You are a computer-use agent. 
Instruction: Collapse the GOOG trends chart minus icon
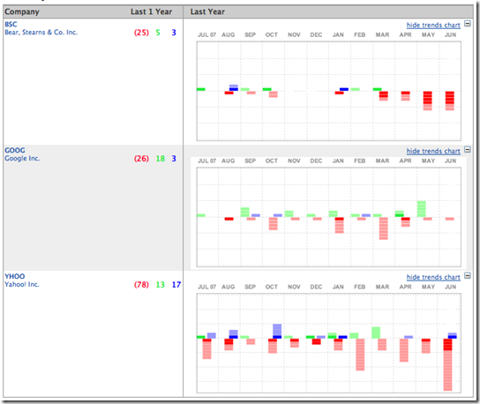click(x=467, y=150)
